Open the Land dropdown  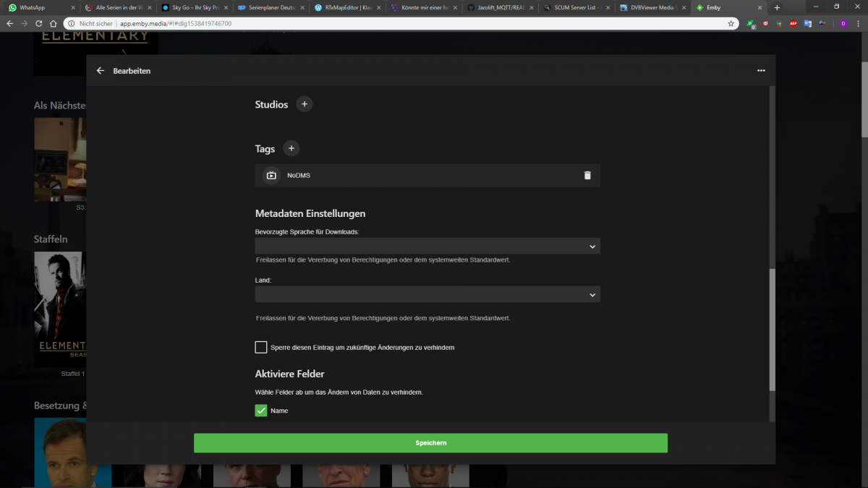tap(427, 294)
